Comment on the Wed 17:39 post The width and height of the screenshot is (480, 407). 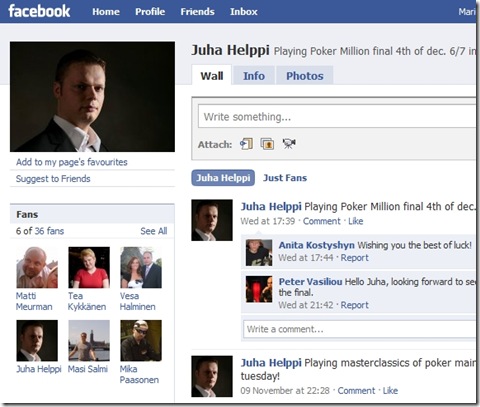pos(322,221)
